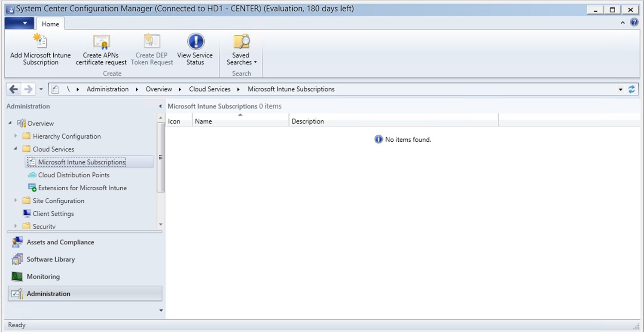Collapse the ribbon with the caret

(x=623, y=23)
